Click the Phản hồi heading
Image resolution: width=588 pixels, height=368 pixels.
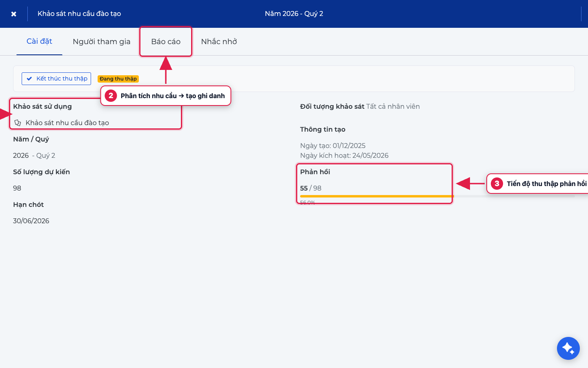tap(315, 172)
